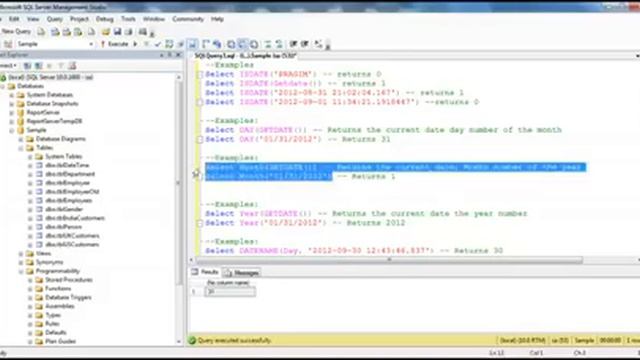Collapse the Programmability node

point(21,271)
